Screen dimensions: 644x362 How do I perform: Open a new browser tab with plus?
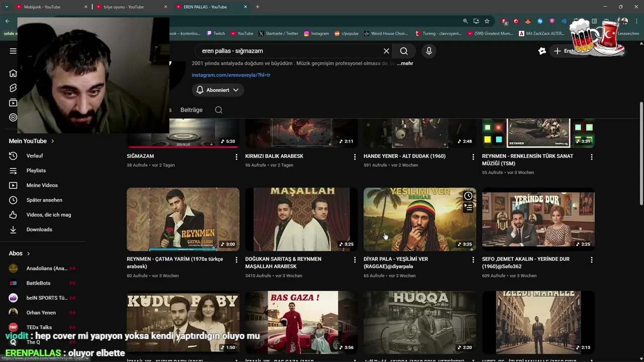click(x=258, y=7)
